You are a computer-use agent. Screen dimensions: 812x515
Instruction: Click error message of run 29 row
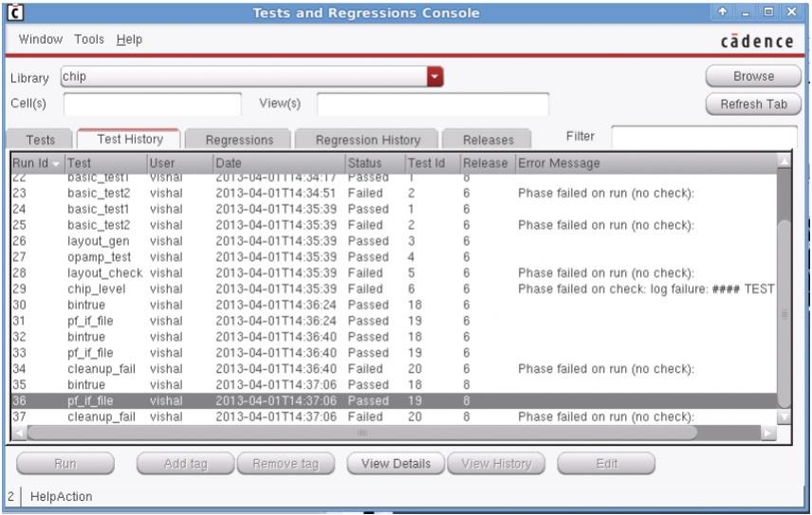click(x=646, y=289)
